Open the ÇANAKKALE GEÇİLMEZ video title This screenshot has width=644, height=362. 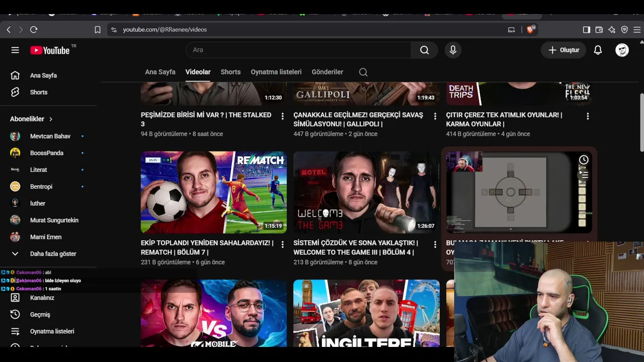pyautogui.click(x=358, y=119)
